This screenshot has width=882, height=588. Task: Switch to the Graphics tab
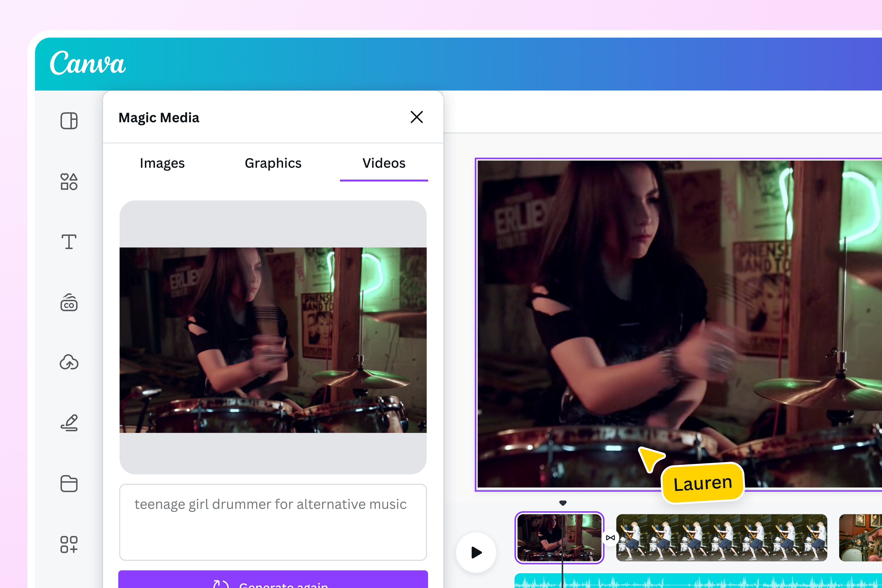[x=273, y=163]
